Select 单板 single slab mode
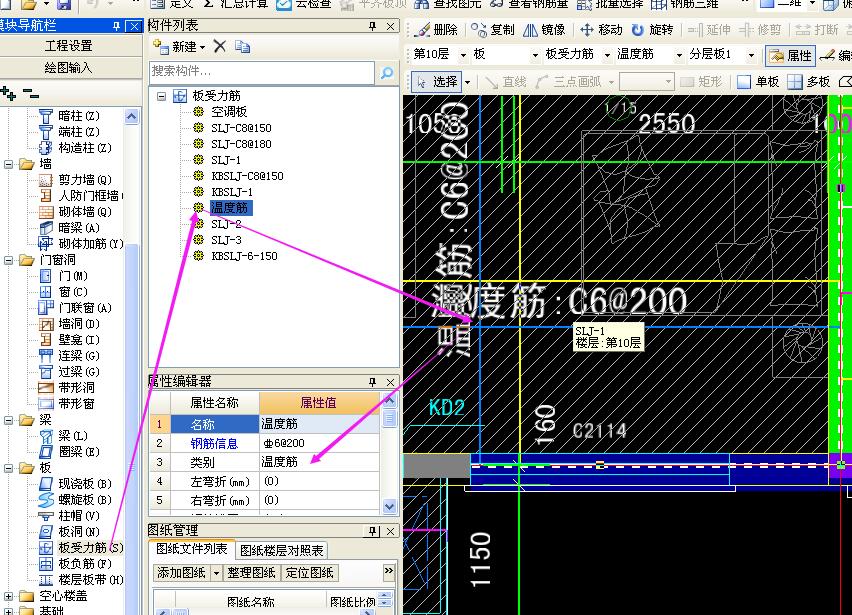This screenshot has height=615, width=852. (759, 82)
